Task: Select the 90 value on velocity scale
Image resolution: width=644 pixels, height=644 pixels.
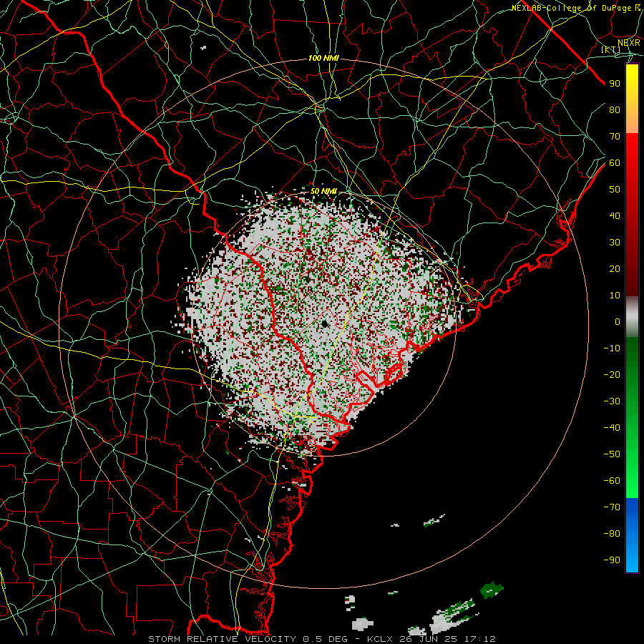Action: point(615,84)
